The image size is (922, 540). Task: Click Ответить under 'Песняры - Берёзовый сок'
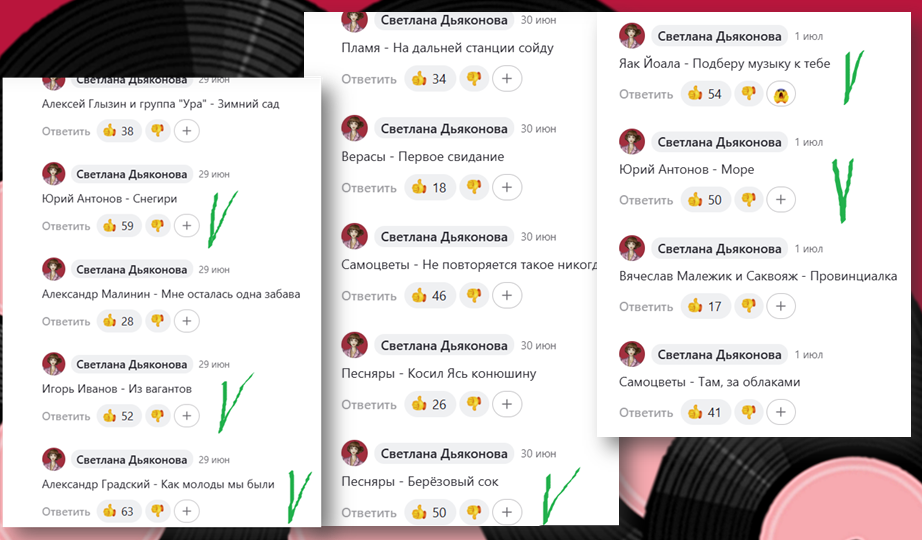(369, 513)
